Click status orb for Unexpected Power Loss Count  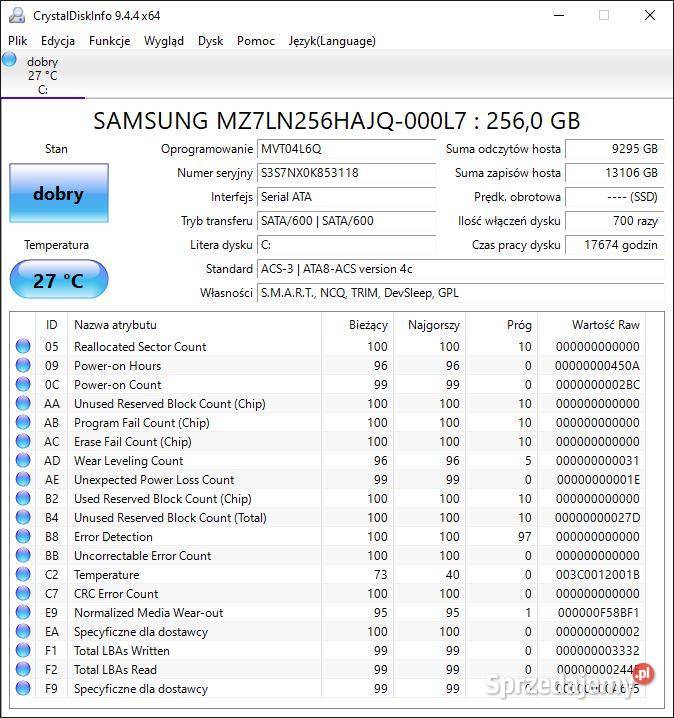point(23,479)
